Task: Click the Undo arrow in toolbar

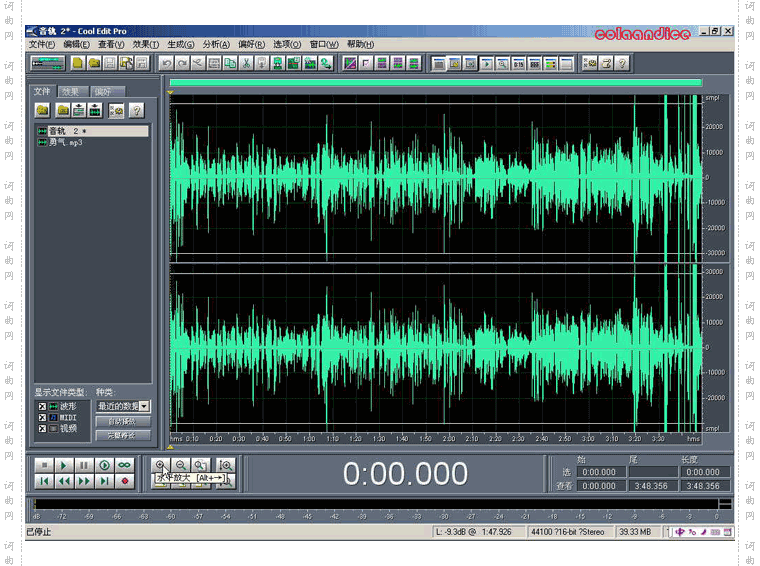Action: pyautogui.click(x=166, y=63)
